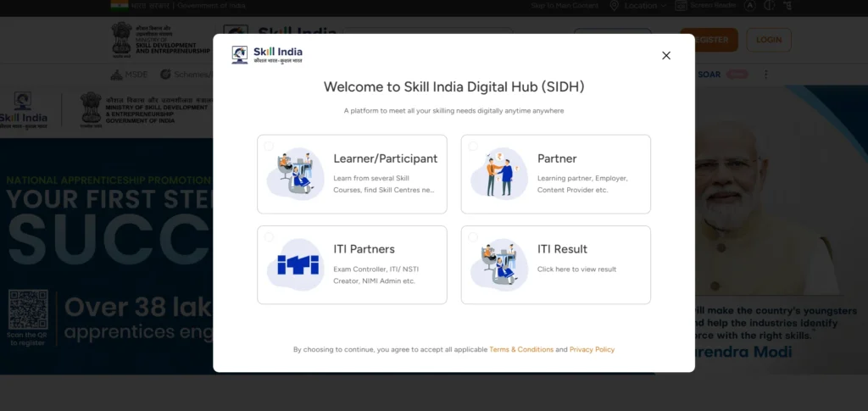Click Skip To Main Content link
The height and width of the screenshot is (411, 868).
click(x=565, y=6)
